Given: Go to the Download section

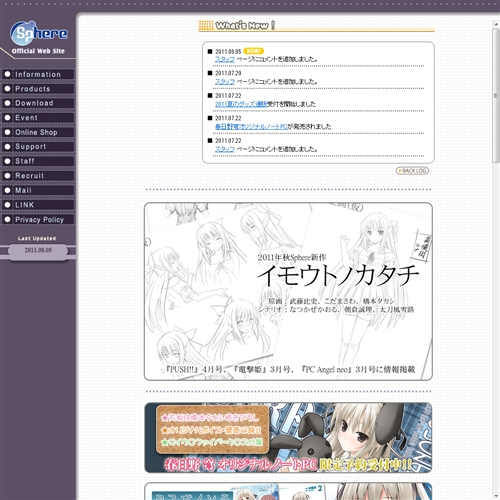Looking at the screenshot, I should 38,103.
